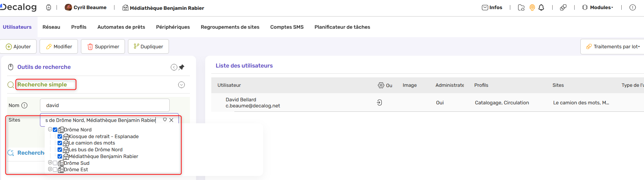
Task: Click the circled exclamation icon at top right
Action: 632,7
